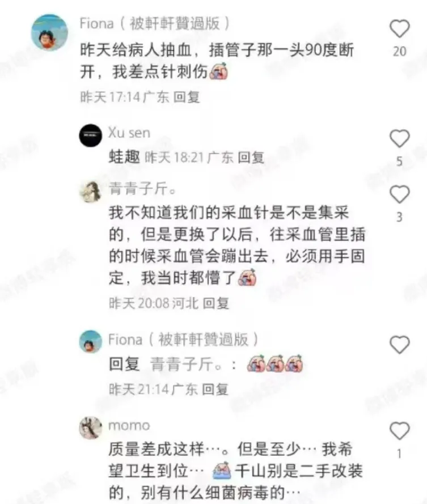Image resolution: width=427 pixels, height=504 pixels.
Task: Tap the heart on Xu sen's comment
Action: click(x=400, y=138)
